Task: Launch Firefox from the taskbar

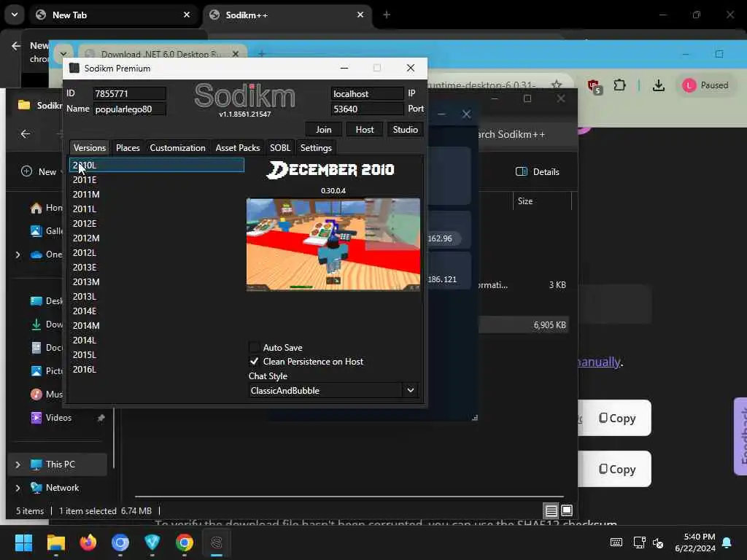Action: 88,542
